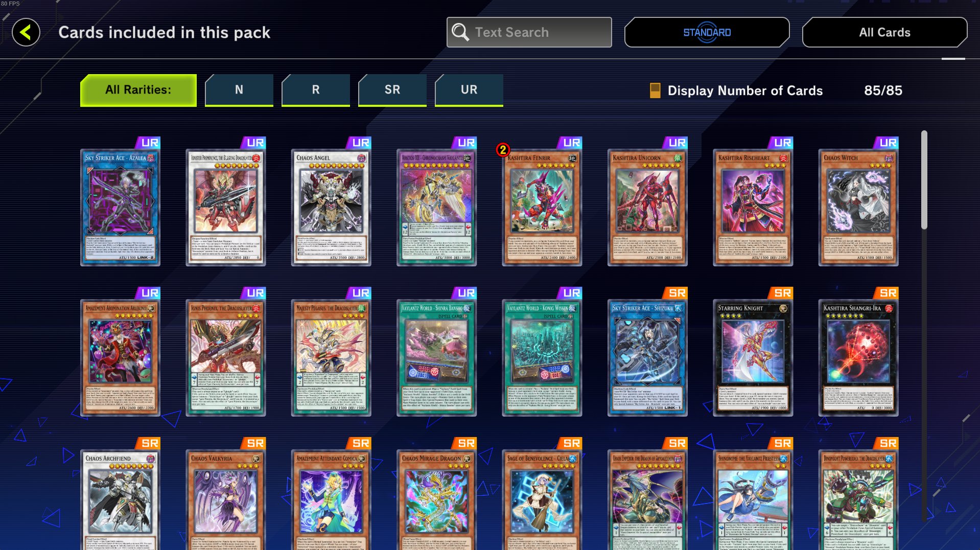
Task: Filter by SR rarity tab
Action: tap(392, 90)
